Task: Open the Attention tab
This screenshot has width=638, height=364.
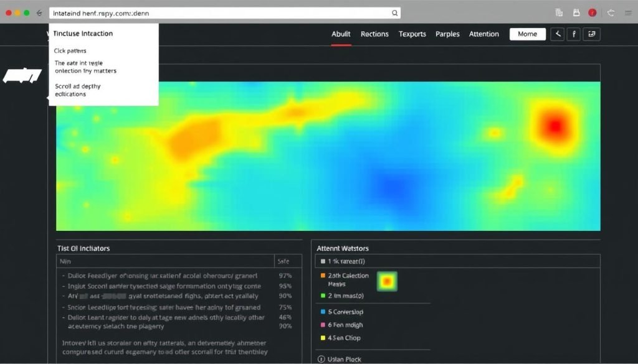Action: (x=484, y=34)
